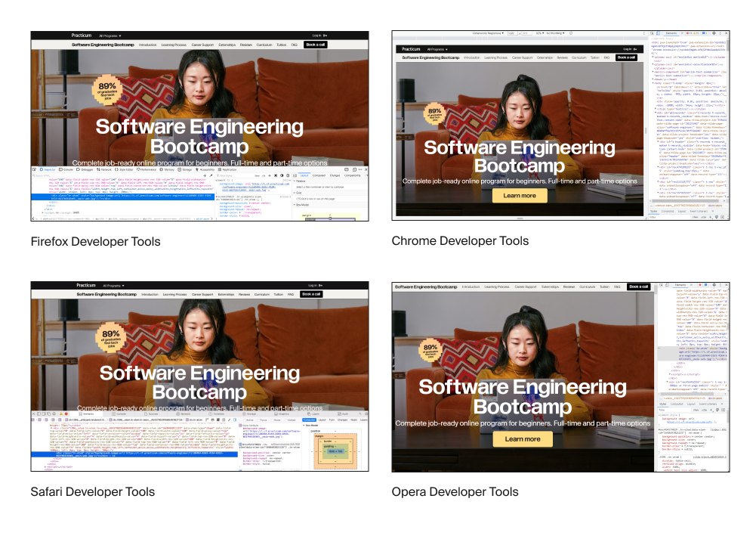The height and width of the screenshot is (542, 756).
Task: Click the 'Safari Developer Tools' caption
Action: (x=93, y=492)
